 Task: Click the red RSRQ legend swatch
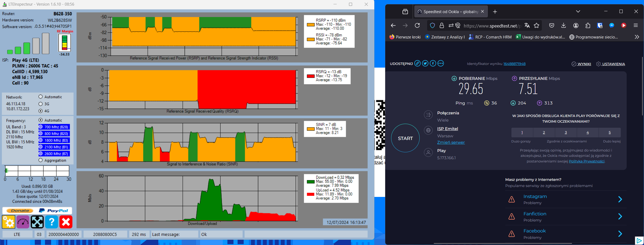click(x=311, y=76)
